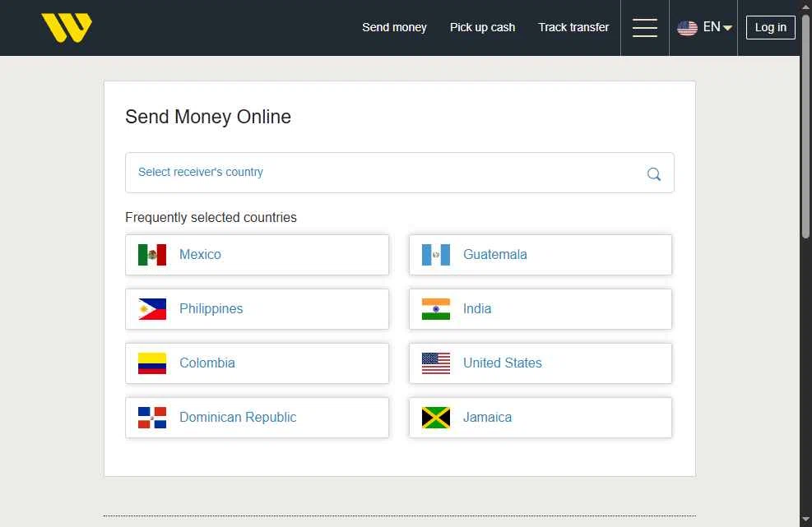This screenshot has height=527, width=812.
Task: Click the Frequently selected countries label
Action: (211, 217)
